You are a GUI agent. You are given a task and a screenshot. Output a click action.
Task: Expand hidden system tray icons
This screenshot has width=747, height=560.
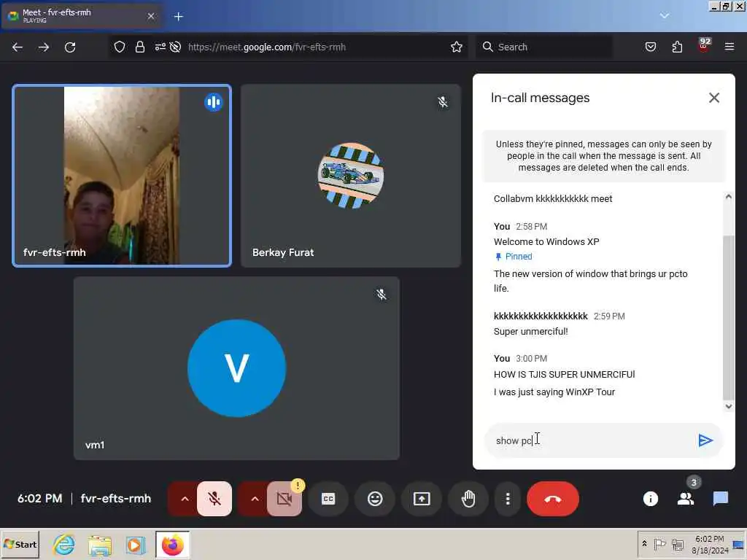645,544
